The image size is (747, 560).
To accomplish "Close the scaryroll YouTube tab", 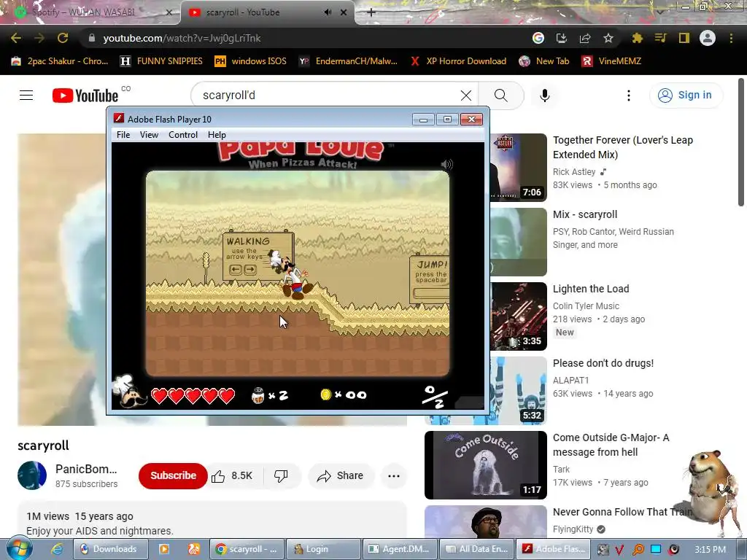I will click(344, 12).
